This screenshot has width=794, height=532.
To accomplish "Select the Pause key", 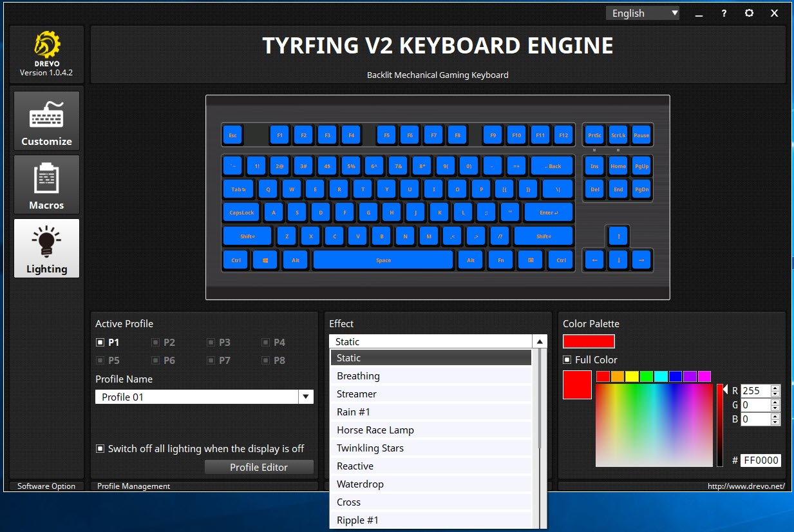I will tap(641, 135).
